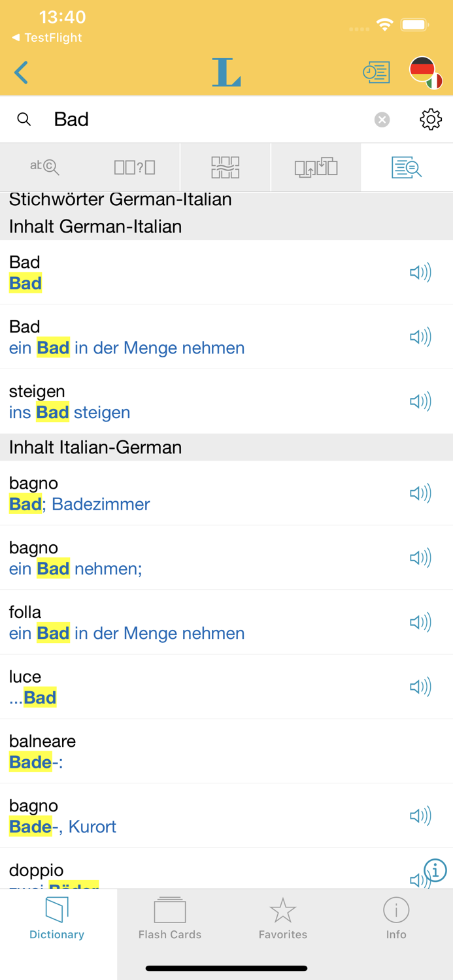Open the search history icon

pyautogui.click(x=376, y=72)
